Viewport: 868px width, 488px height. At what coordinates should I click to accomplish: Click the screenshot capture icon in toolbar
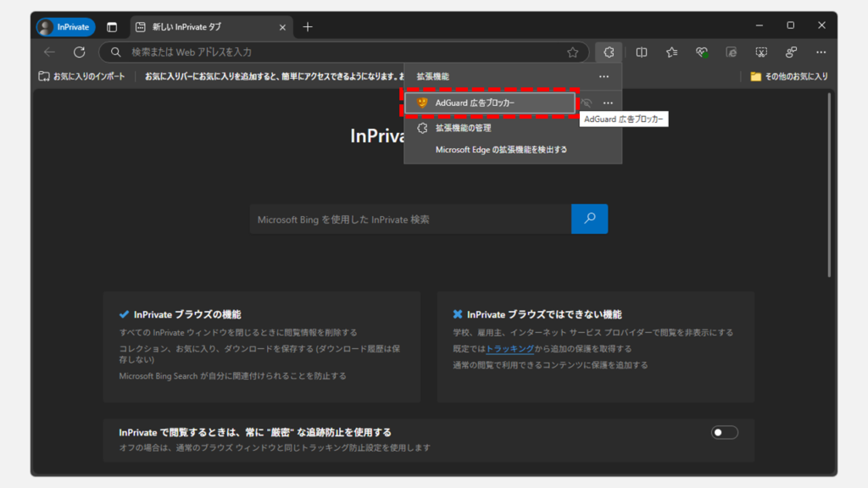760,53
